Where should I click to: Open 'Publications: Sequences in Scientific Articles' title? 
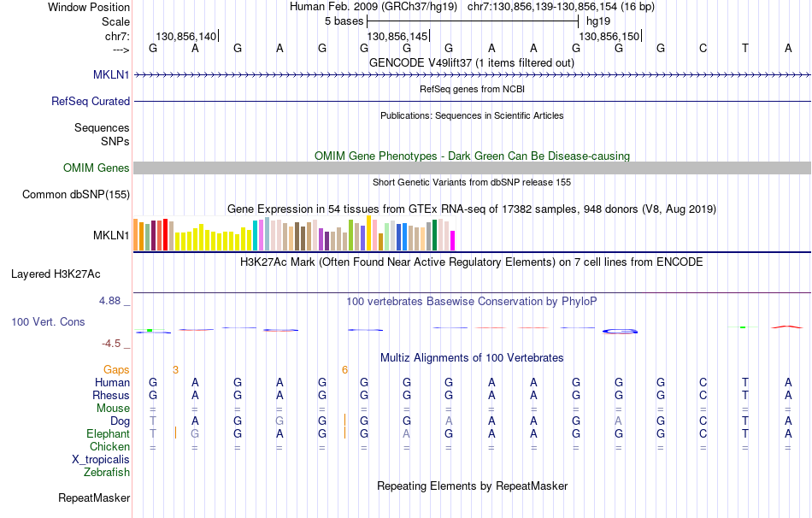[472, 115]
